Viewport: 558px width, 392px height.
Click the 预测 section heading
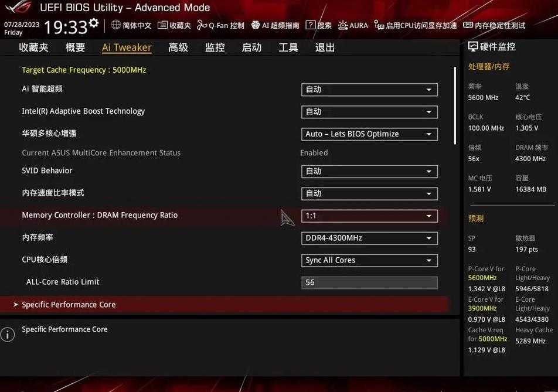point(476,219)
